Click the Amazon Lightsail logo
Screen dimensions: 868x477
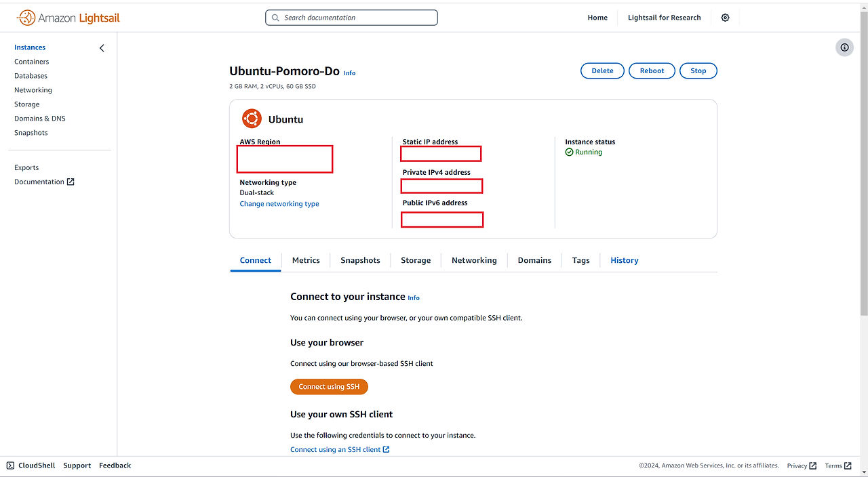(68, 18)
